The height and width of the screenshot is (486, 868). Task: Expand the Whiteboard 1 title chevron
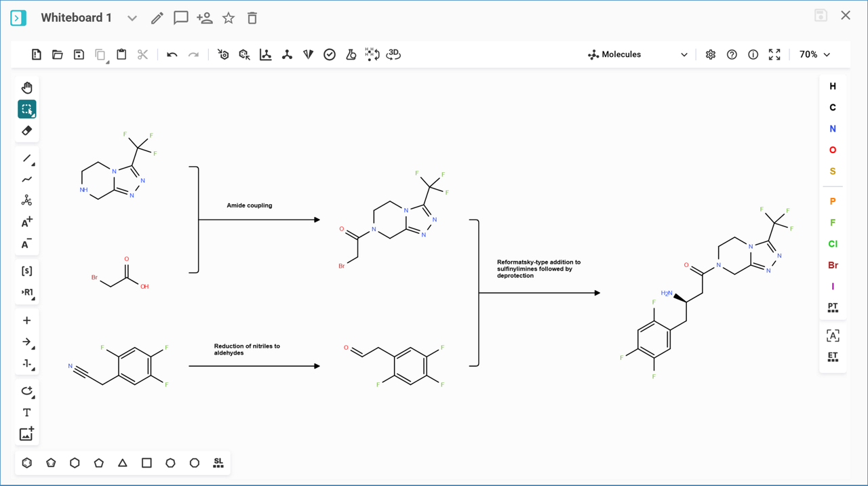pyautogui.click(x=132, y=18)
